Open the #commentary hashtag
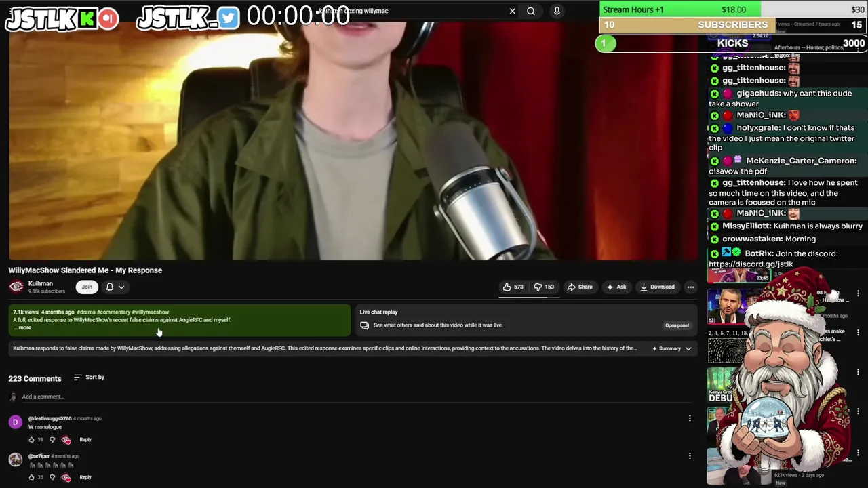Viewport: 868px width, 488px height. pyautogui.click(x=113, y=312)
